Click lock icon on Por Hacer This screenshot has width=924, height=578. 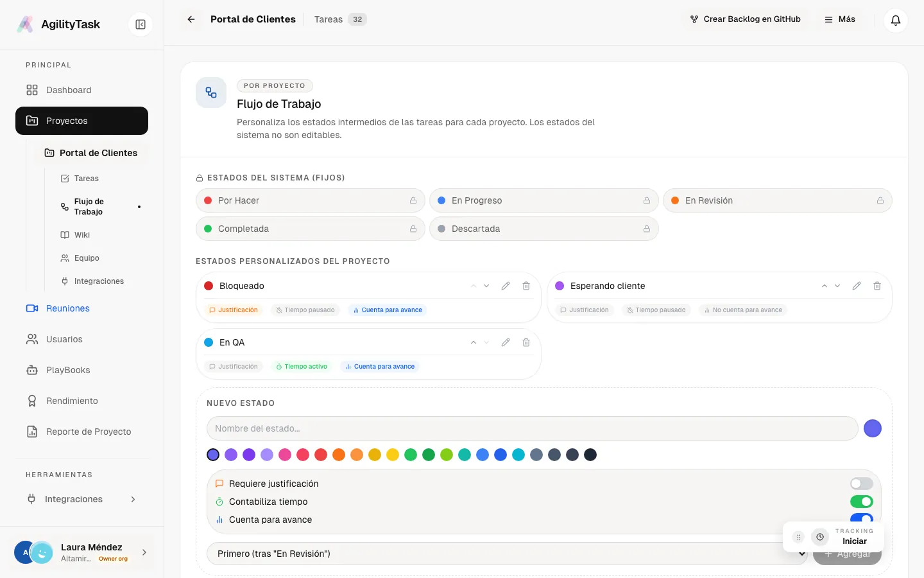click(x=413, y=200)
